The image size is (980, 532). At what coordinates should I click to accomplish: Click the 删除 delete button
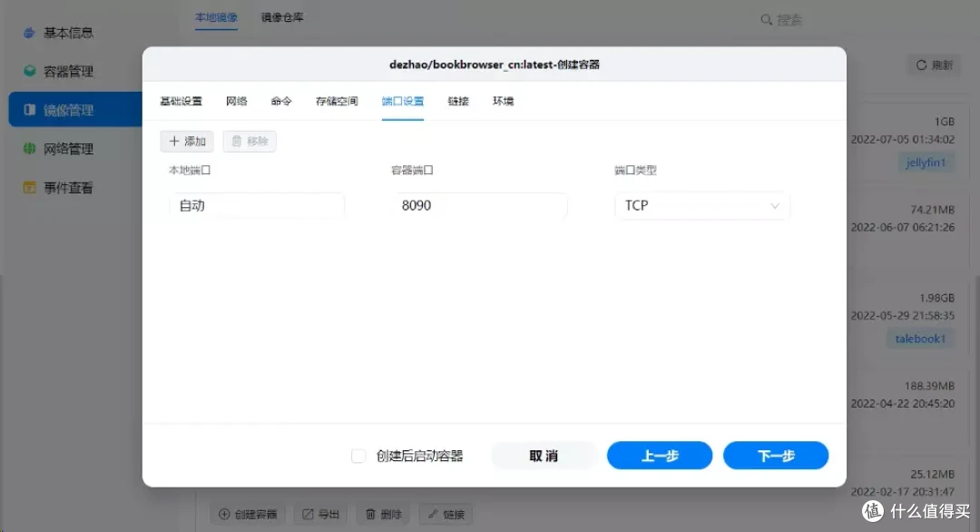coord(384,515)
